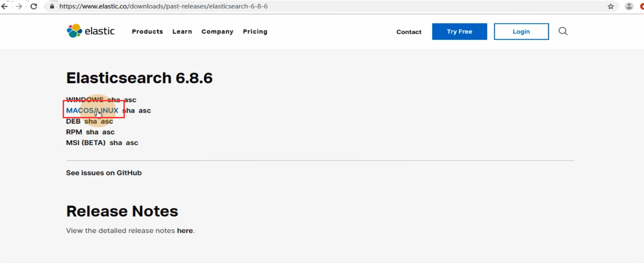Open asc signature for MSI (BETA)
The height and width of the screenshot is (263, 644).
pos(132,143)
